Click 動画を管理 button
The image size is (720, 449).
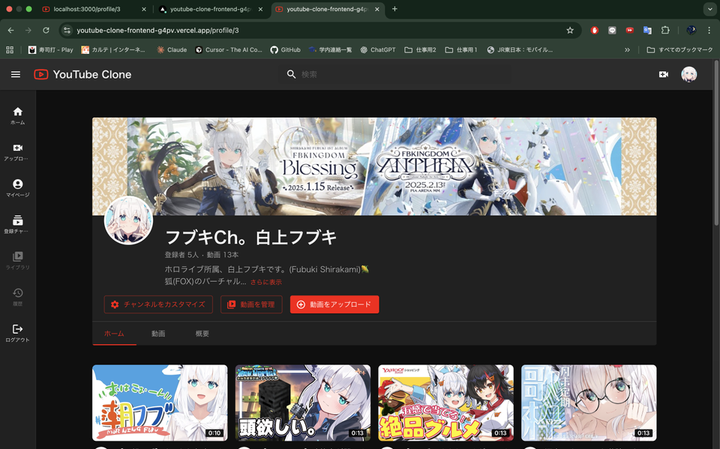252,304
